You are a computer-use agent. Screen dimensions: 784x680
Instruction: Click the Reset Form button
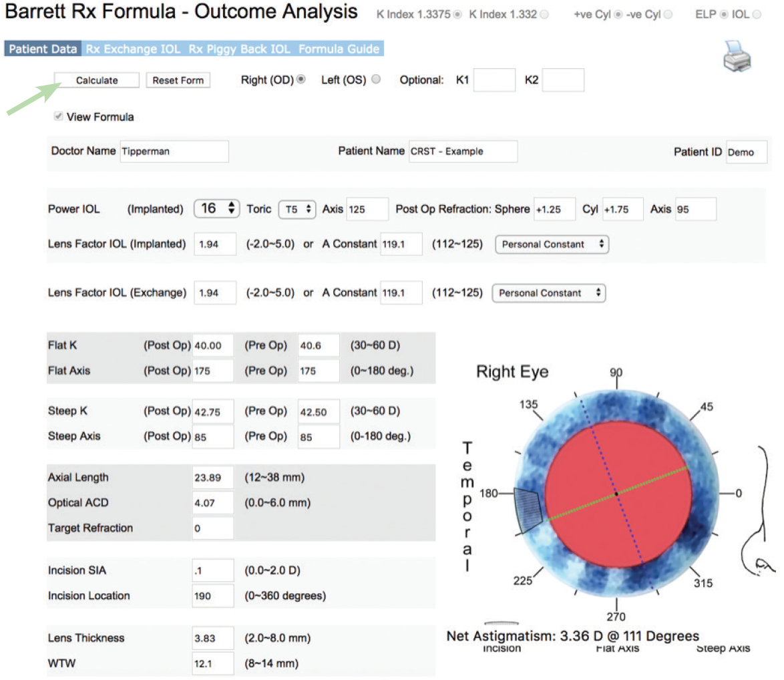point(178,80)
